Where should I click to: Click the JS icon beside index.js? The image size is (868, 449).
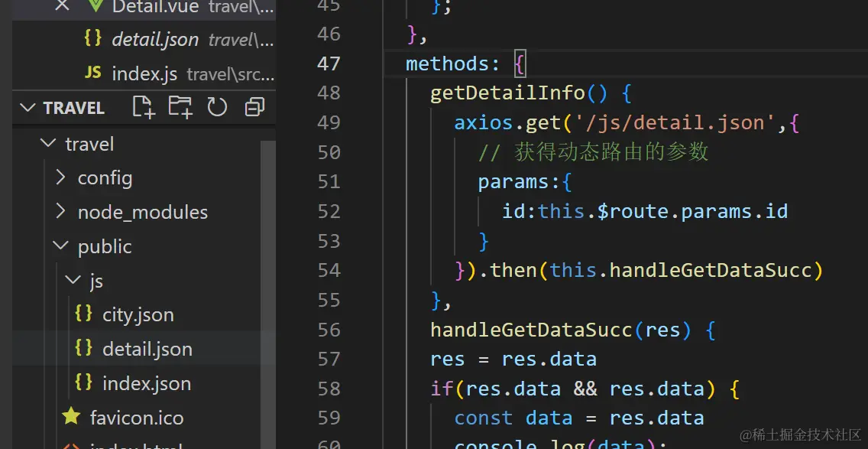click(x=92, y=73)
